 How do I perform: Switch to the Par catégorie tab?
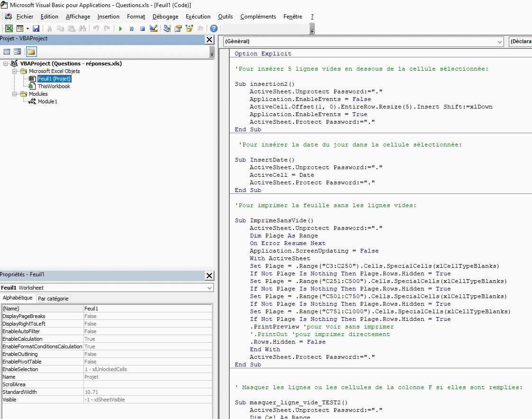[53, 298]
